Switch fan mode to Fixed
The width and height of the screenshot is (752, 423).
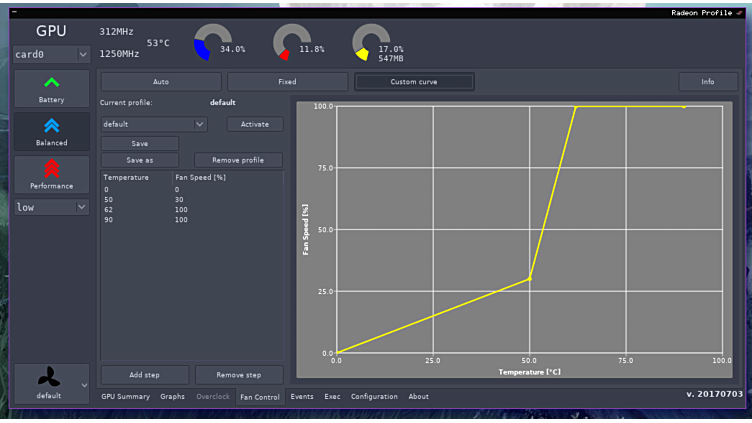tap(287, 82)
